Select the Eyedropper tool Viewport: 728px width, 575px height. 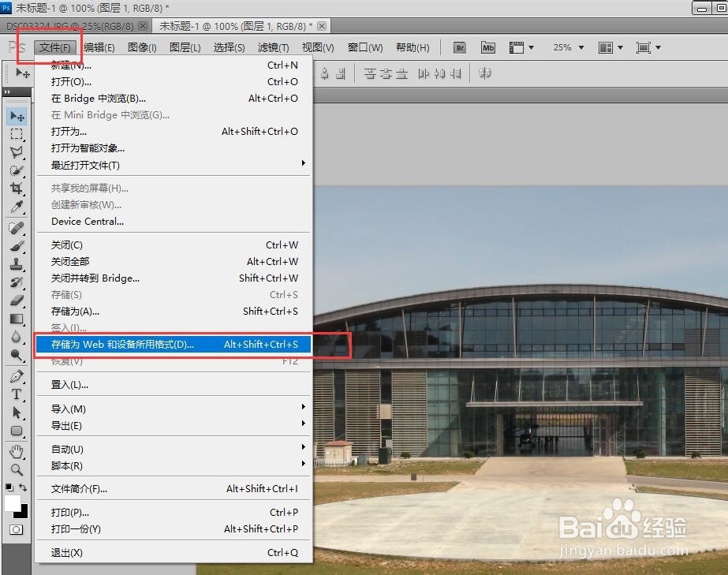[x=17, y=207]
